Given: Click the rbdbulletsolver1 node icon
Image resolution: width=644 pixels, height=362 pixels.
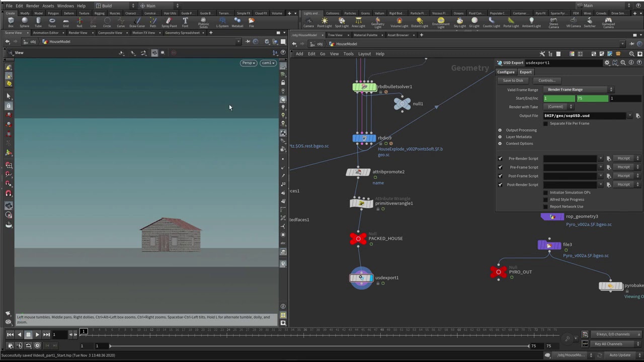Looking at the screenshot, I should [365, 87].
